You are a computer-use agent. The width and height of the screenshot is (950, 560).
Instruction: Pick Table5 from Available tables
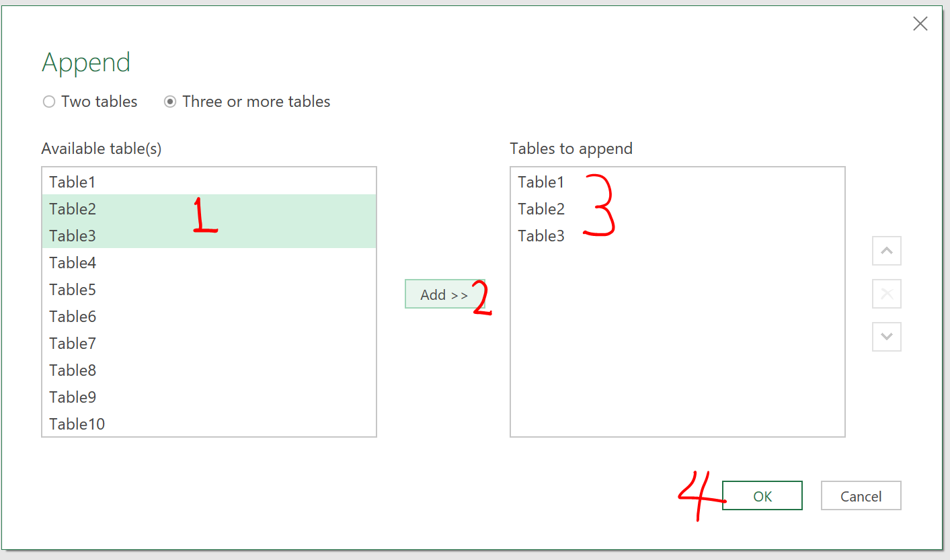[73, 290]
